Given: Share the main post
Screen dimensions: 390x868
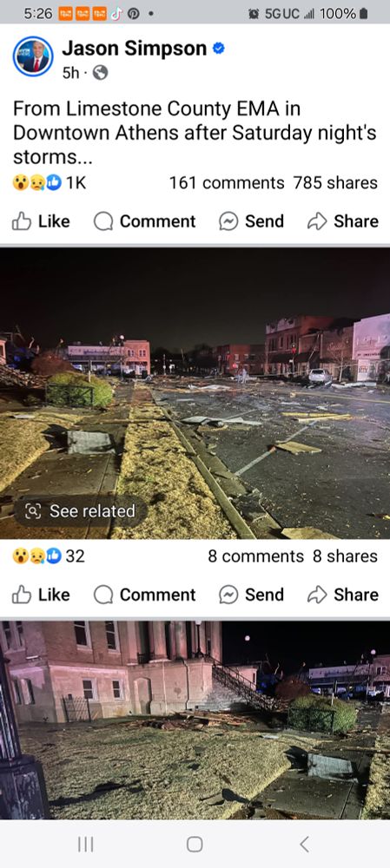Looking at the screenshot, I should 343,221.
